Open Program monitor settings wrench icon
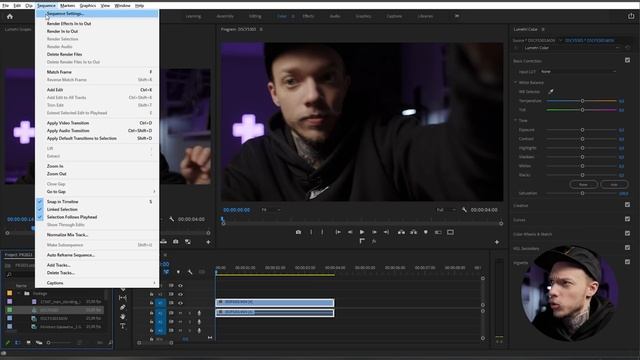640x360 pixels. click(x=464, y=210)
